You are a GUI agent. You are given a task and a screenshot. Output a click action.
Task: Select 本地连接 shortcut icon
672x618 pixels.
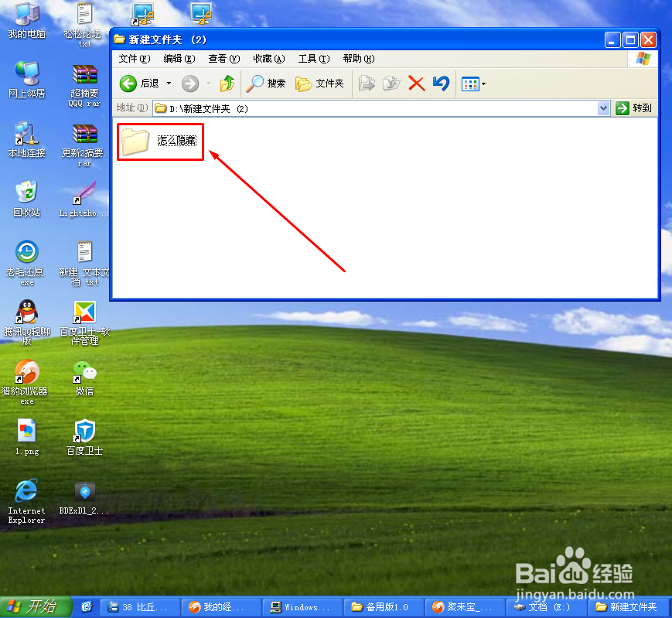(27, 139)
